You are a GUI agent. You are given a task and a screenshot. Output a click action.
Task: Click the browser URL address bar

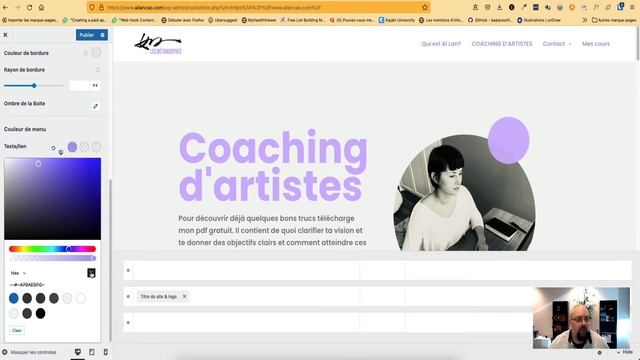click(259, 7)
